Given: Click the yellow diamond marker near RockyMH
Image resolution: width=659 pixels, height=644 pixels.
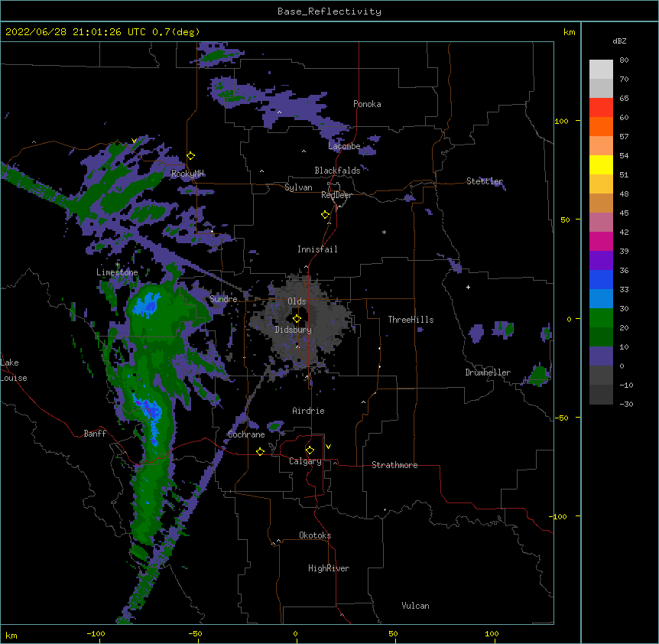Looking at the screenshot, I should pyautogui.click(x=191, y=156).
